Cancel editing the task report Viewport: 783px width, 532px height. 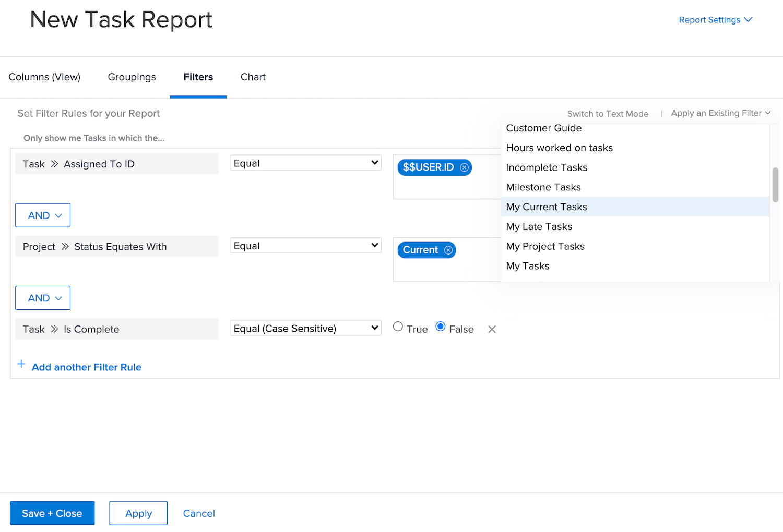click(x=198, y=513)
